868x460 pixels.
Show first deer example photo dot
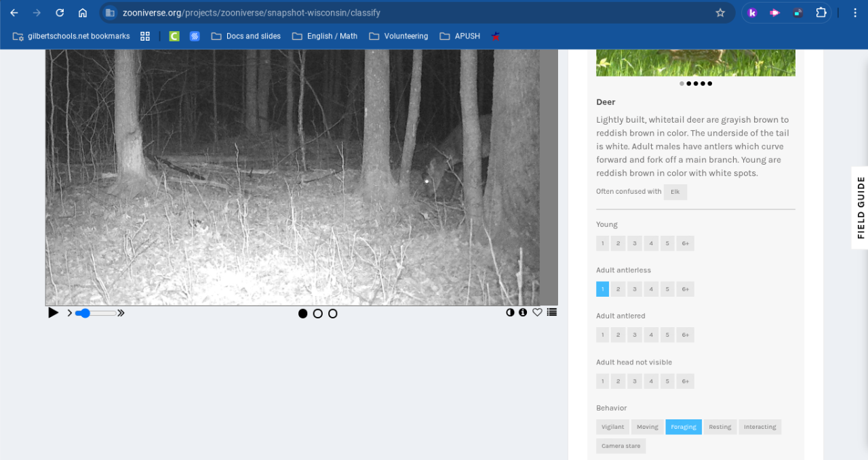(682, 84)
